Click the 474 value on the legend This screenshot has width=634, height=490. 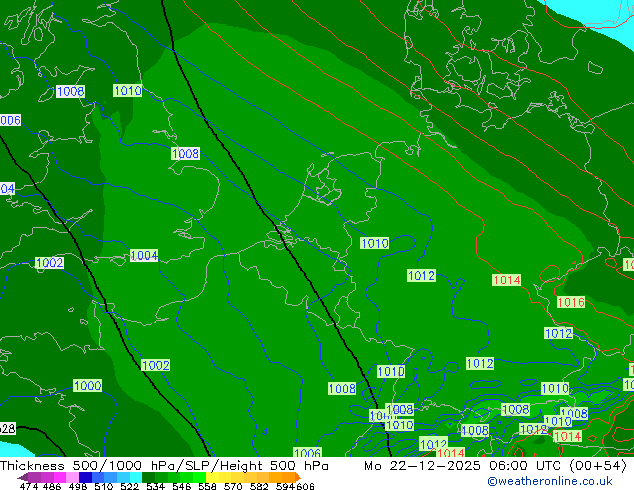29,486
